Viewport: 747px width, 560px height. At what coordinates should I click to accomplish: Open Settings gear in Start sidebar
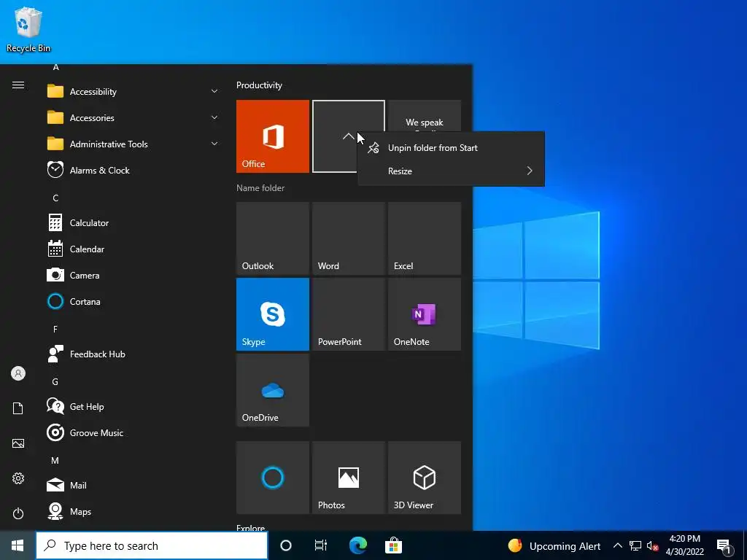pyautogui.click(x=18, y=478)
